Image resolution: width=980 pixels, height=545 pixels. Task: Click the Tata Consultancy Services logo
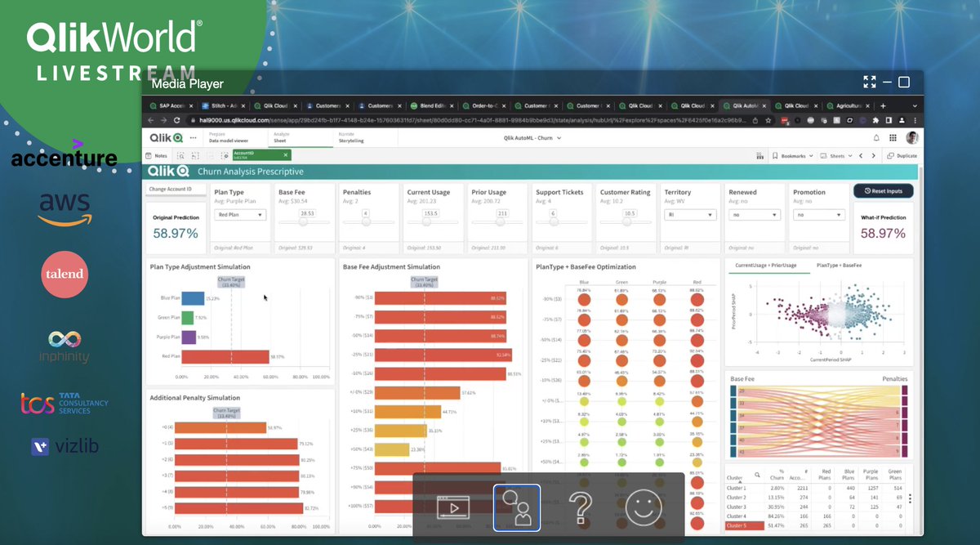[x=64, y=402]
